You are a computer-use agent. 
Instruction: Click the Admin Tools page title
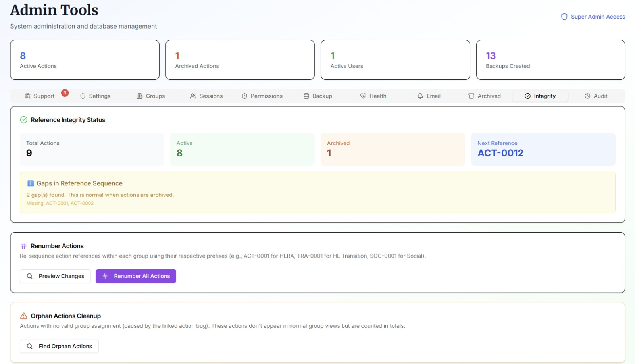54,10
